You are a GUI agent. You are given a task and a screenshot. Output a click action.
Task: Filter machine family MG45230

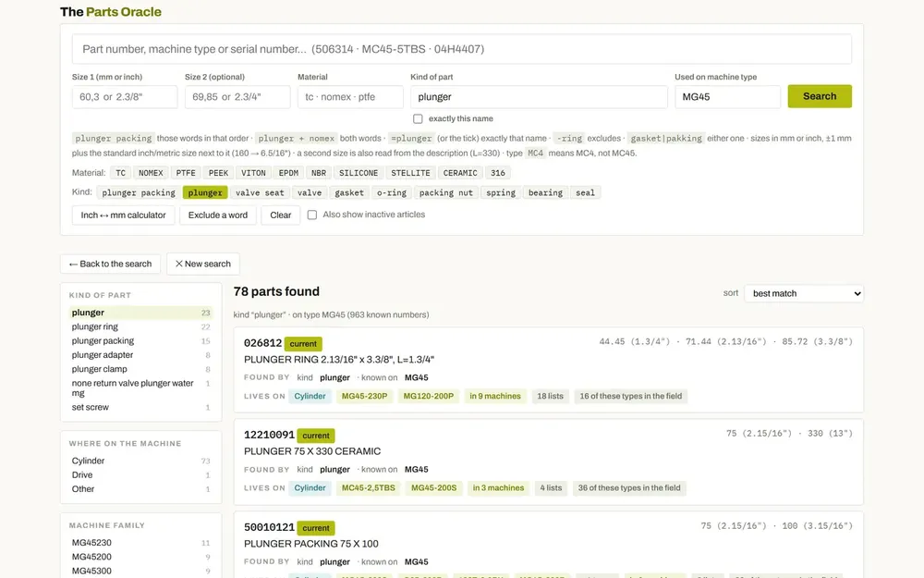140,543
